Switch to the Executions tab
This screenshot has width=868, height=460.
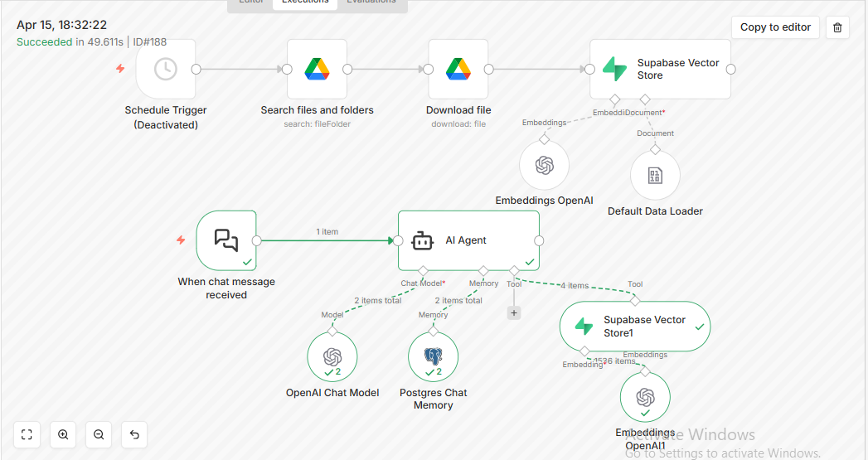point(305,2)
